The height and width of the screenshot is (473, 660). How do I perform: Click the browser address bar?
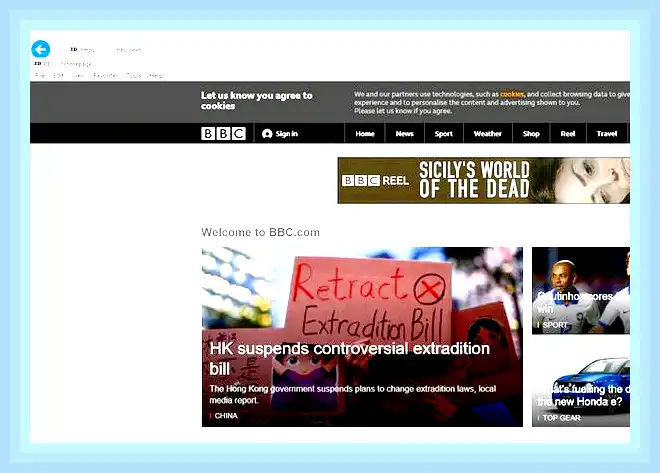(x=105, y=50)
